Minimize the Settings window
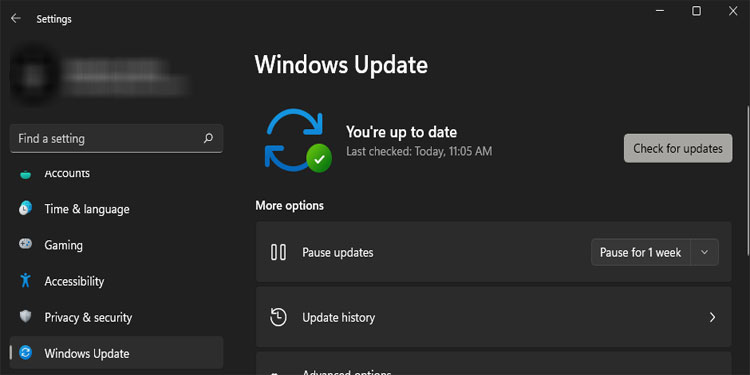This screenshot has height=375, width=750. 660,11
